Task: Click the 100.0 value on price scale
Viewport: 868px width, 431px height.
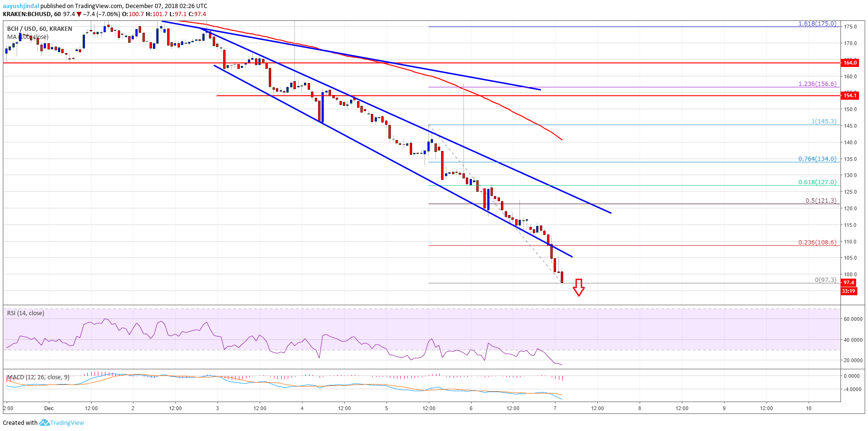Action: (850, 274)
